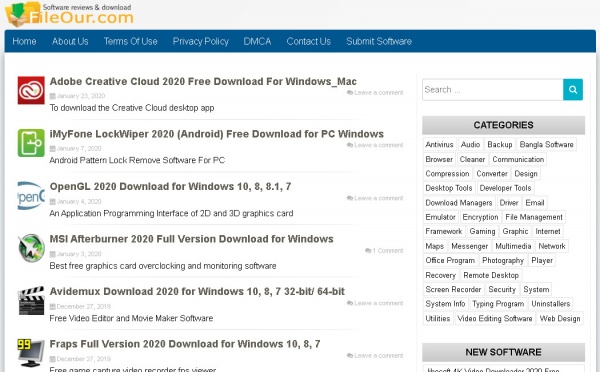The image size is (600, 372).
Task: Open the Avidemux Download 2020 article title
Action: [x=197, y=291]
